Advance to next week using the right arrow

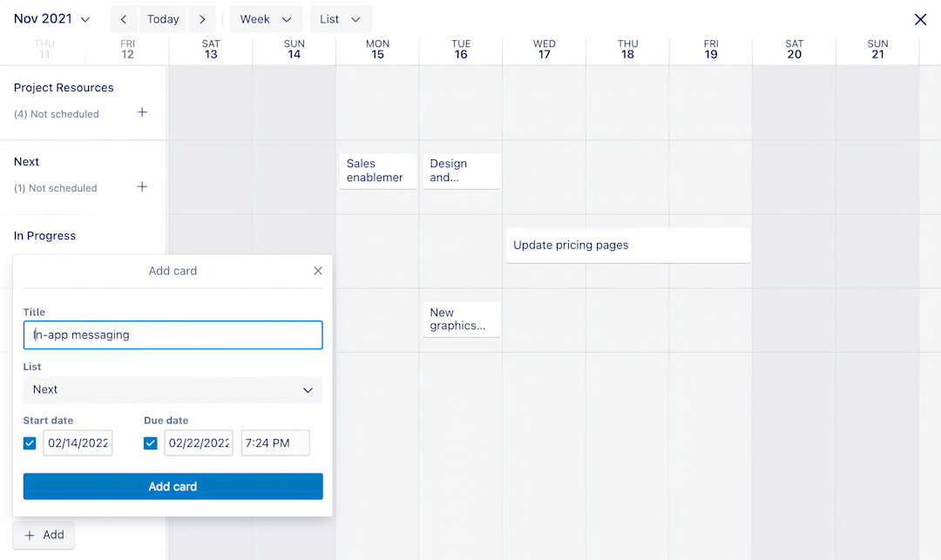pyautogui.click(x=202, y=18)
